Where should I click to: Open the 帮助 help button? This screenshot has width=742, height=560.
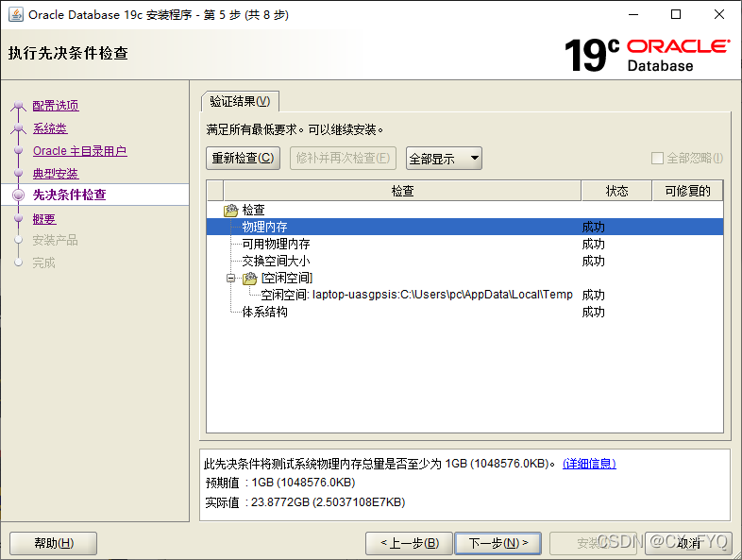[x=53, y=543]
